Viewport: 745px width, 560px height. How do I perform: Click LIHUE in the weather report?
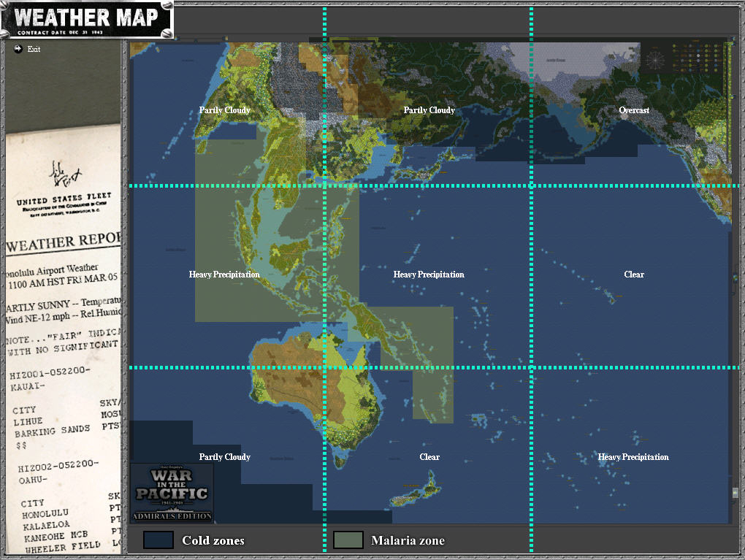[x=28, y=422]
